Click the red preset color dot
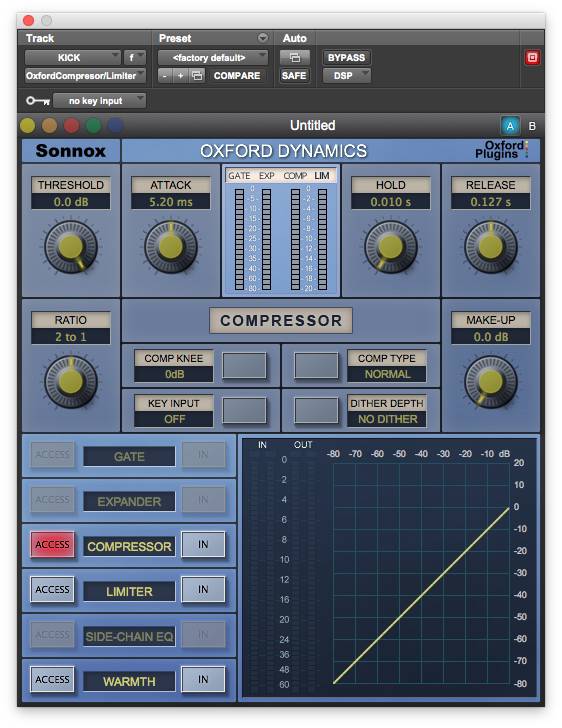This screenshot has height=728, width=562. point(72,125)
